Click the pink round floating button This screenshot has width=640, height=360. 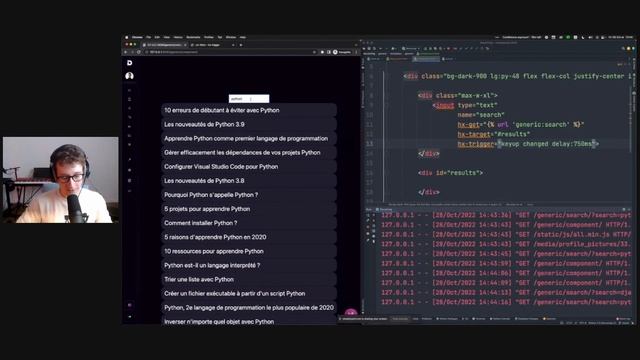351,313
